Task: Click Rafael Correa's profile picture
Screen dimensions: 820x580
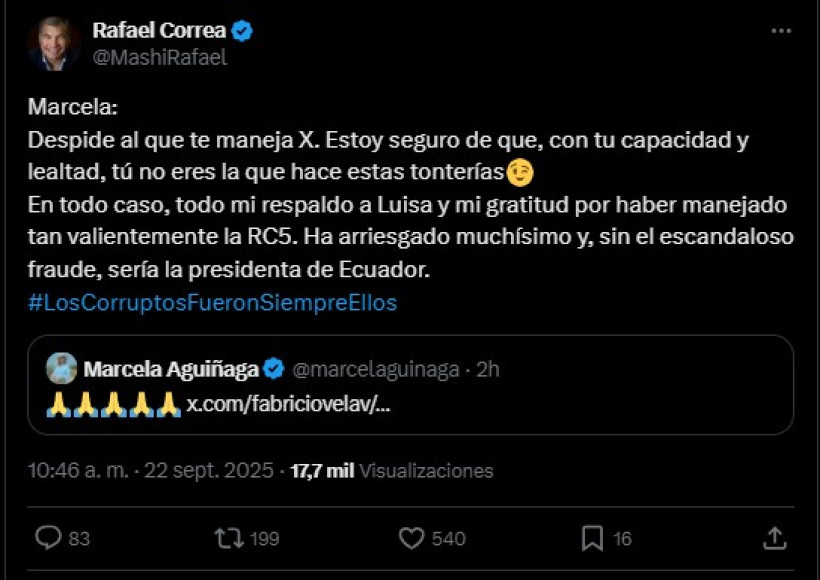Action: click(53, 44)
